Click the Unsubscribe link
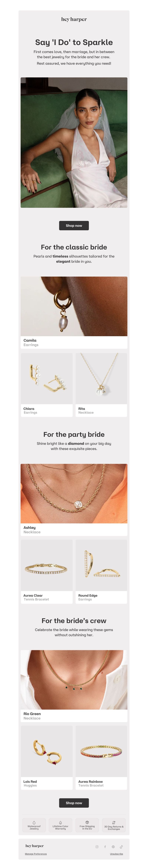Image resolution: width=148 pixels, height=868 pixels. [x=117, y=854]
